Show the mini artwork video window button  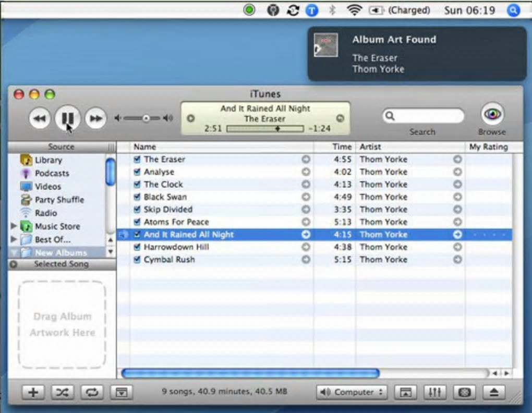pyautogui.click(x=405, y=392)
